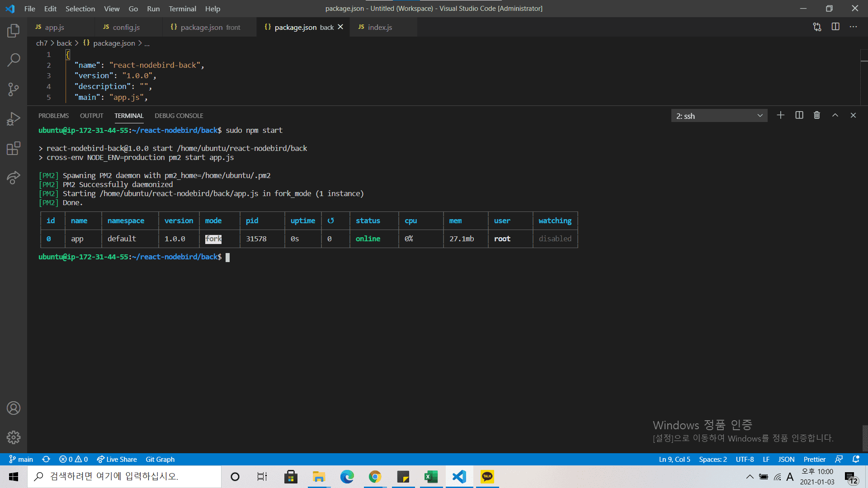The height and width of the screenshot is (488, 868).
Task: Open the editor More Actions ellipsis menu
Action: [853, 27]
